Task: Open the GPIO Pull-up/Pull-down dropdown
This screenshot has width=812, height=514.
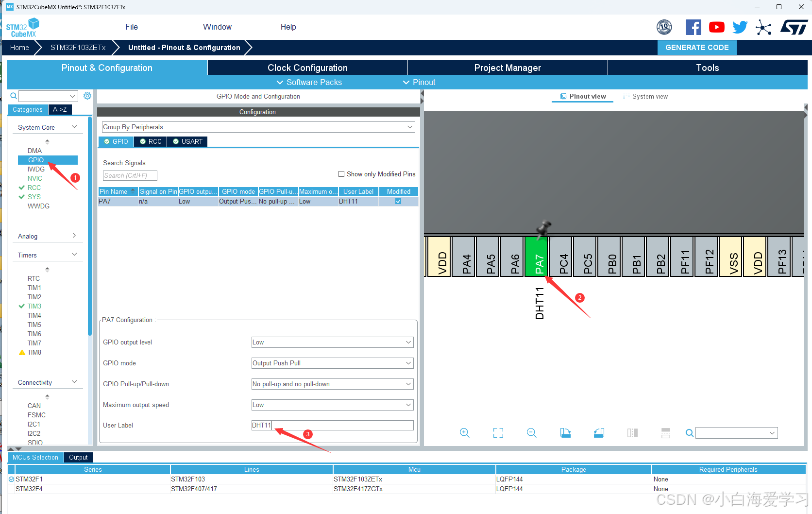Action: (333, 384)
